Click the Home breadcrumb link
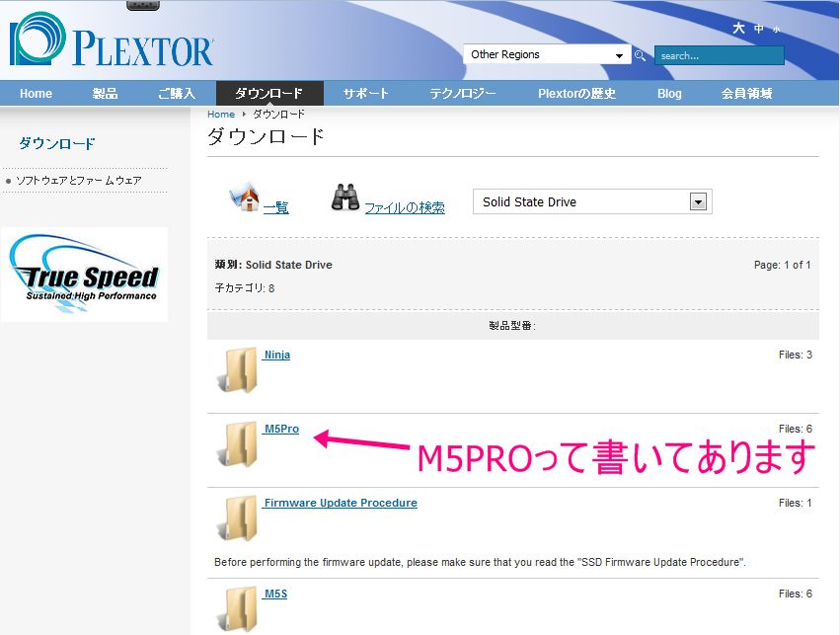The width and height of the screenshot is (840, 635). point(221,115)
